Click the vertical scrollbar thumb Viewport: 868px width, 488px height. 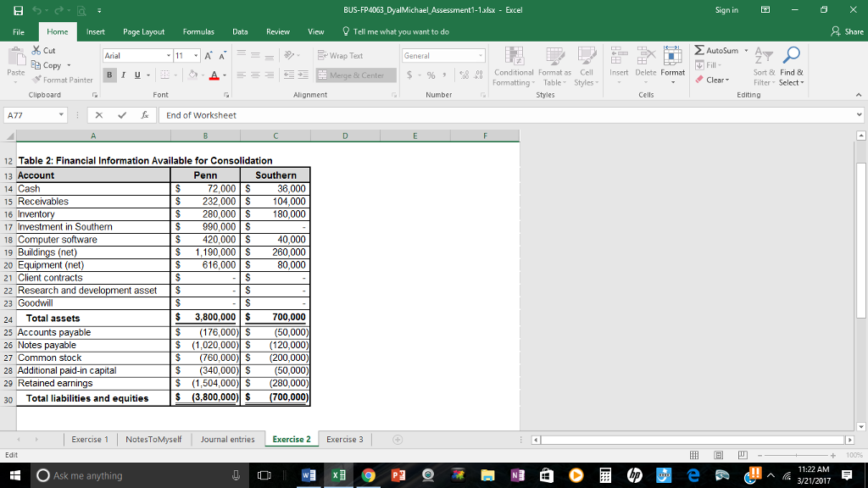click(860, 241)
